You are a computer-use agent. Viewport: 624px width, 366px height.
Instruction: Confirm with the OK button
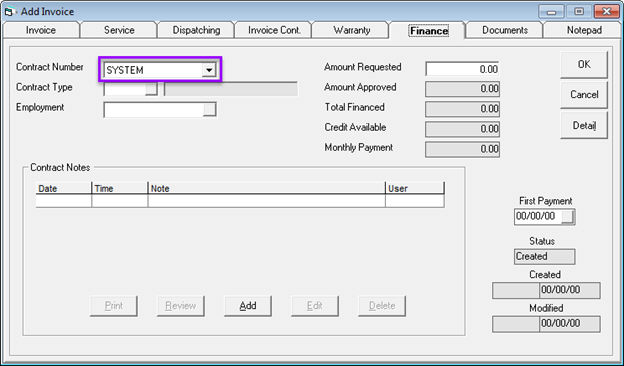[584, 64]
